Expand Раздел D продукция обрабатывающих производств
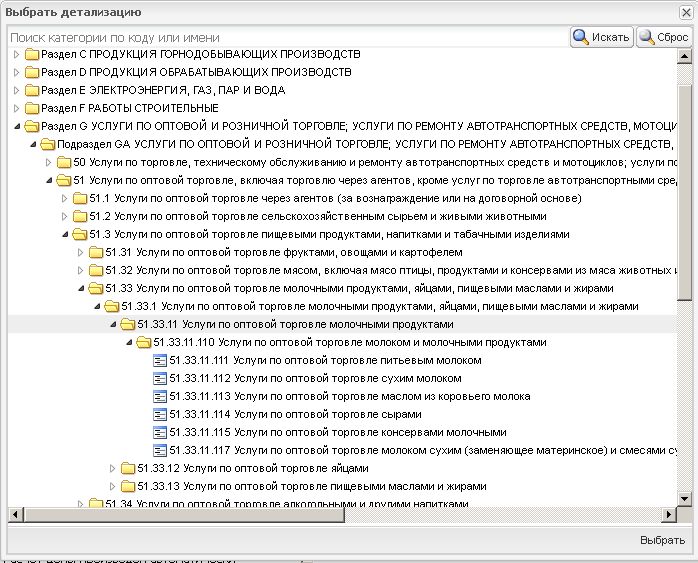Image resolution: width=698 pixels, height=563 pixels. [x=16, y=72]
